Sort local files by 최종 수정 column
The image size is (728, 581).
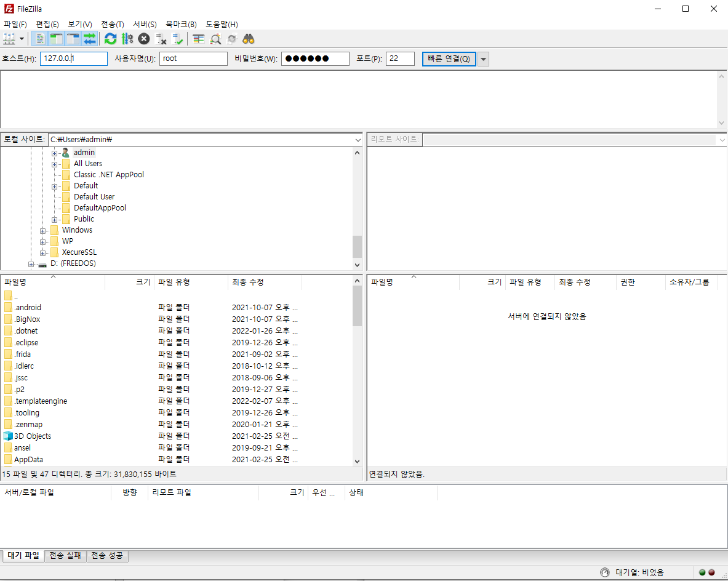265,282
